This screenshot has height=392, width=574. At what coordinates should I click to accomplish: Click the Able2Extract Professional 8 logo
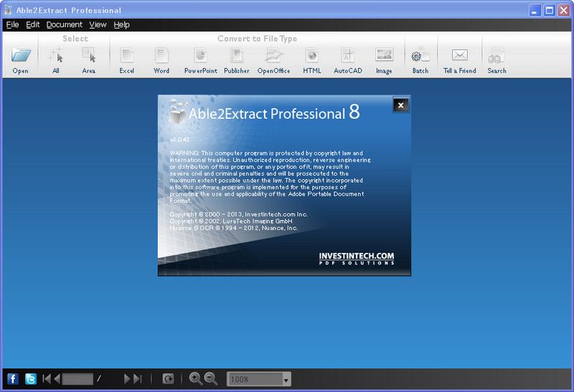(x=265, y=112)
